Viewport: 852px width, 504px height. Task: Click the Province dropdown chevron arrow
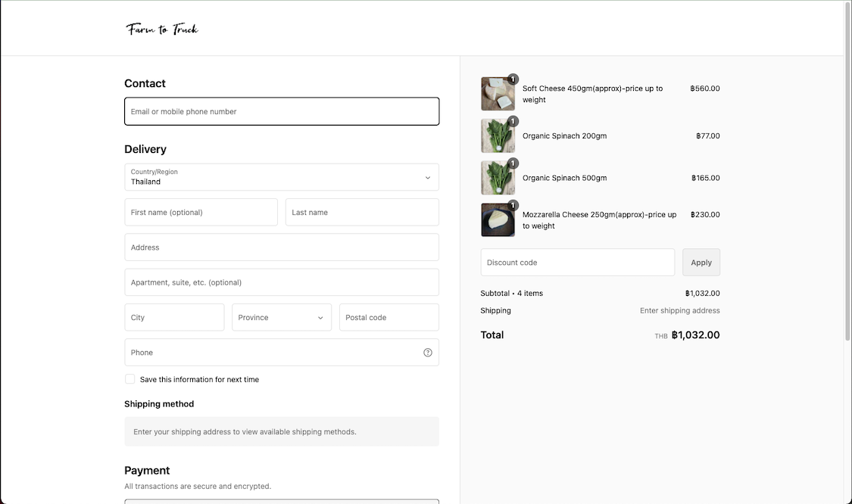click(x=320, y=318)
